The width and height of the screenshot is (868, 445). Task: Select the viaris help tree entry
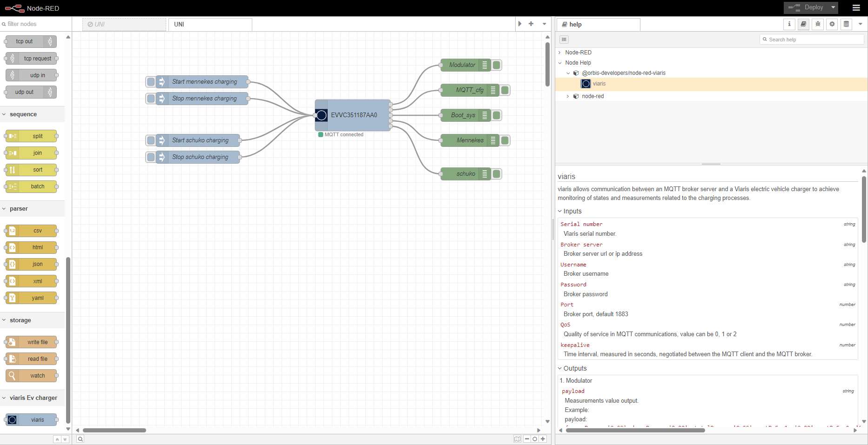tap(711, 84)
